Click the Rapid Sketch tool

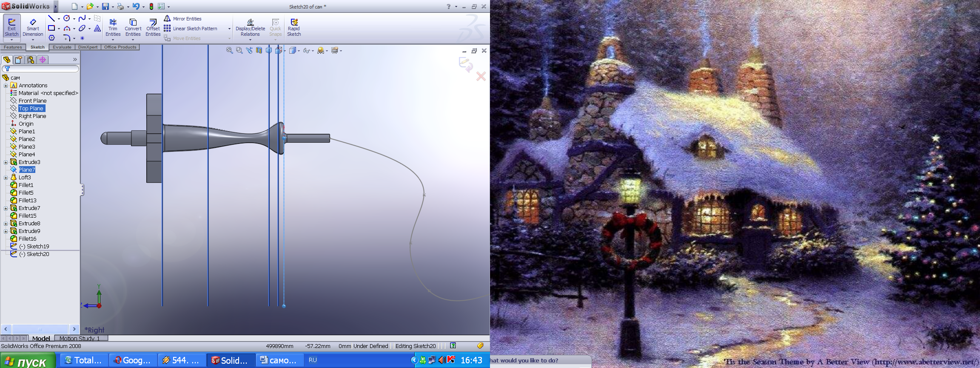(x=294, y=27)
